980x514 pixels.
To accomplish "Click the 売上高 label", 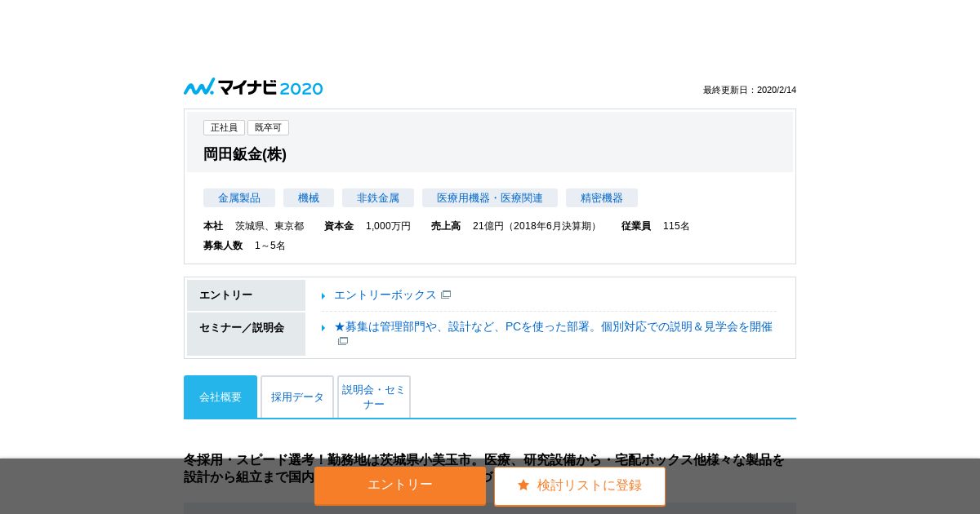I will (446, 226).
